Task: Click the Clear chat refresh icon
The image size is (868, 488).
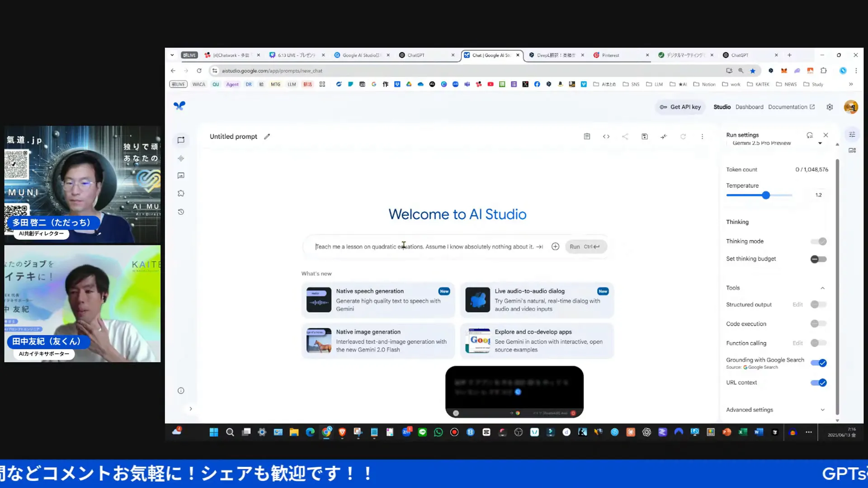Action: point(683,136)
